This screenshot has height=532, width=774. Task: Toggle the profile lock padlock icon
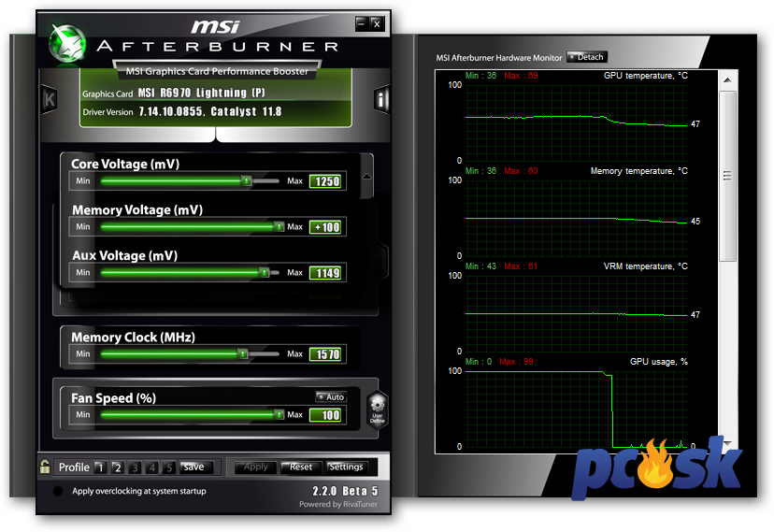(45, 467)
